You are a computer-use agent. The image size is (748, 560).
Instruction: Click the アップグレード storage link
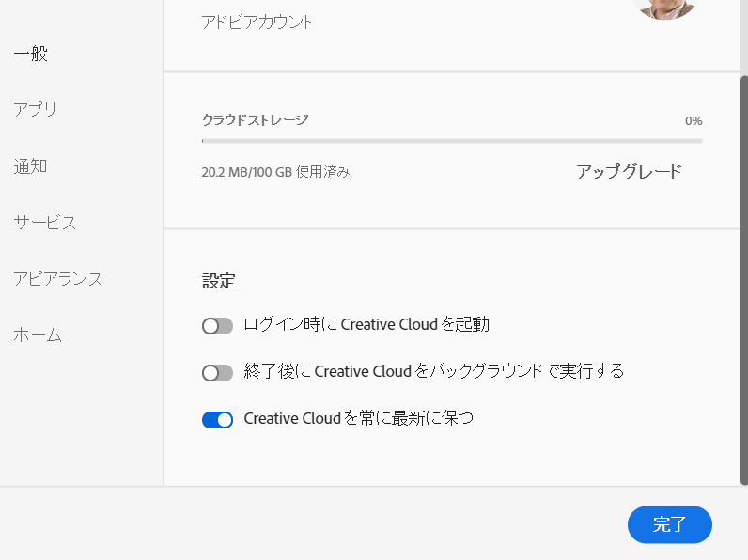[629, 172]
